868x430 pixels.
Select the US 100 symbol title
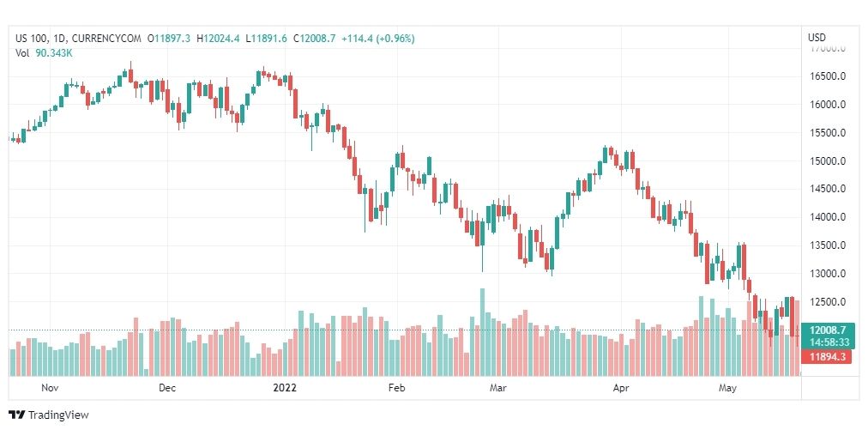(x=30, y=39)
